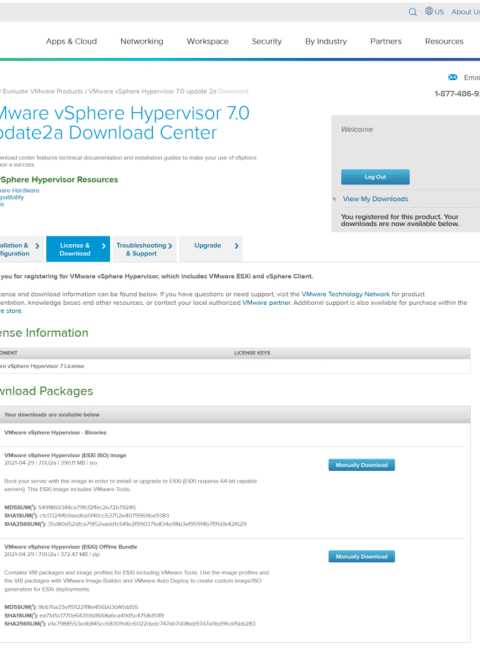Open the search magnifier icon
This screenshot has height=650, width=480.
412,12
